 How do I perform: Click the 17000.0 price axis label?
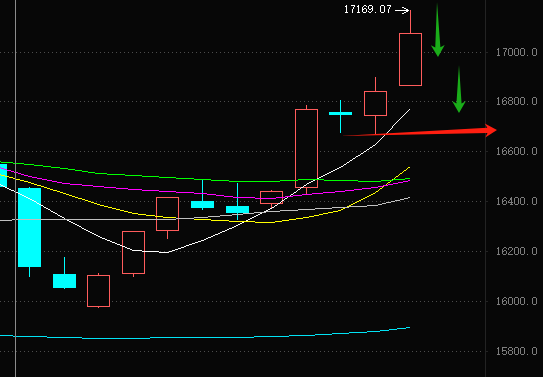coord(516,53)
